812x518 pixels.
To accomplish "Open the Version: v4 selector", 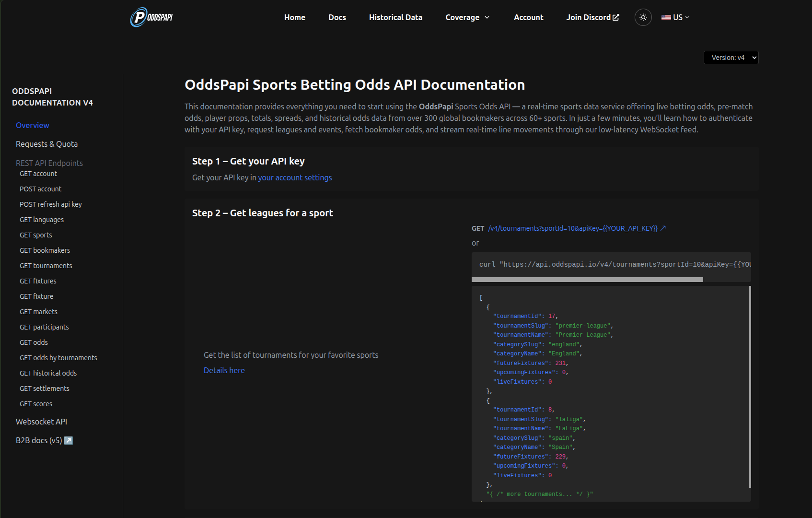I will (731, 58).
